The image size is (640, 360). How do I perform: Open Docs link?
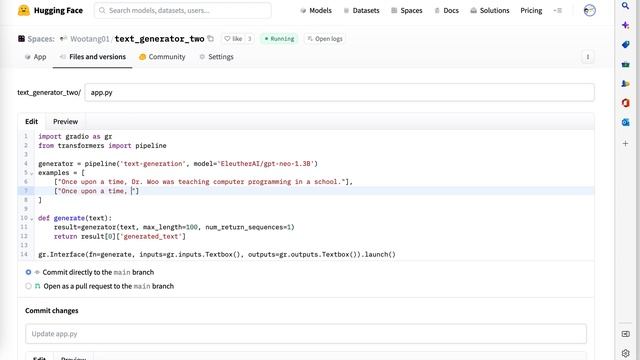[x=447, y=10]
